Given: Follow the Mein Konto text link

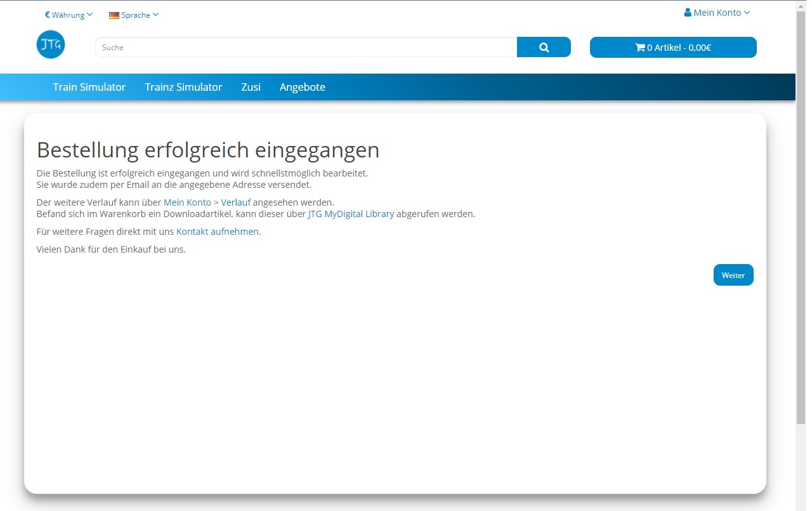Looking at the screenshot, I should [187, 202].
